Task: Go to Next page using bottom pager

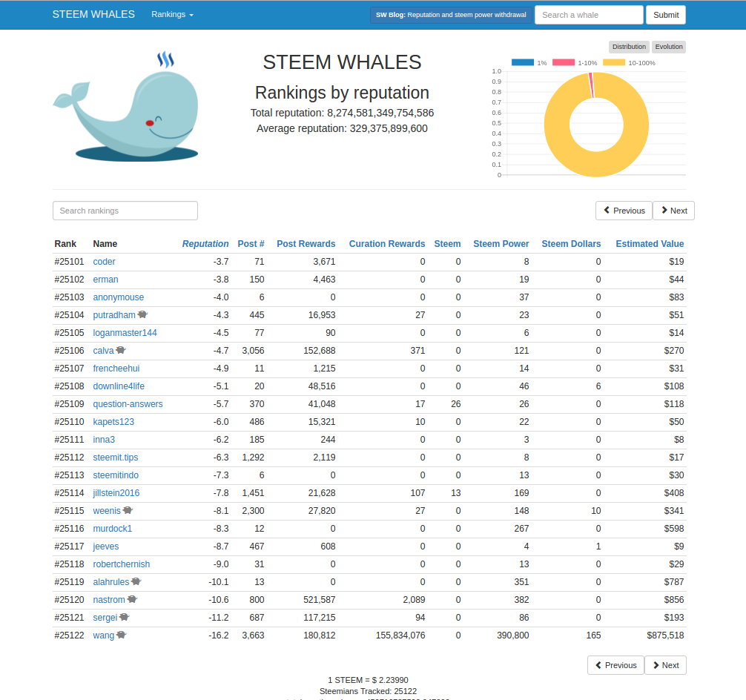Action: click(x=666, y=665)
